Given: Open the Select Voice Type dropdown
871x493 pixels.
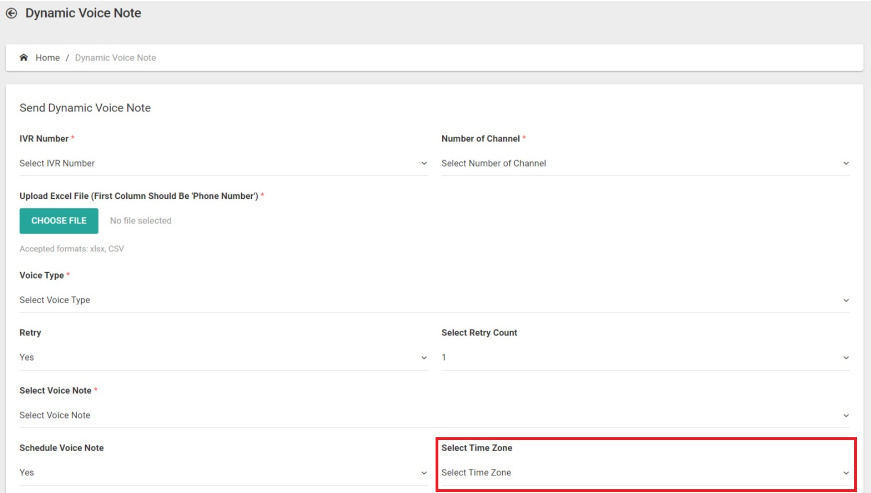Looking at the screenshot, I should [x=434, y=300].
